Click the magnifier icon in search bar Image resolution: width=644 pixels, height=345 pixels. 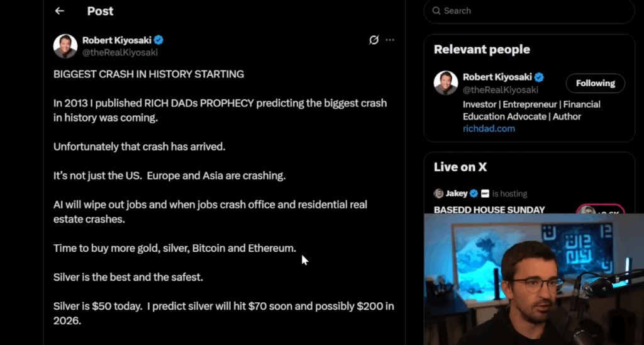tap(435, 11)
